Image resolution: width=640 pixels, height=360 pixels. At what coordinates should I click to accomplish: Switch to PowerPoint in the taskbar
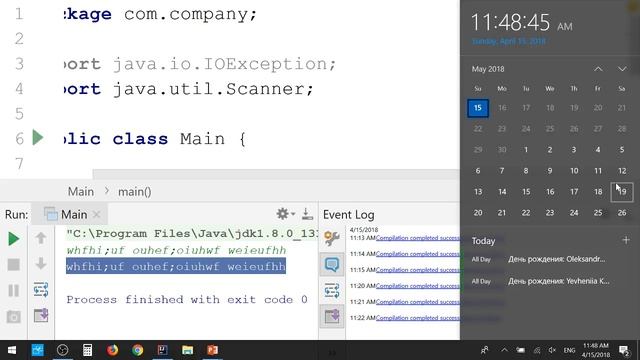click(x=213, y=350)
